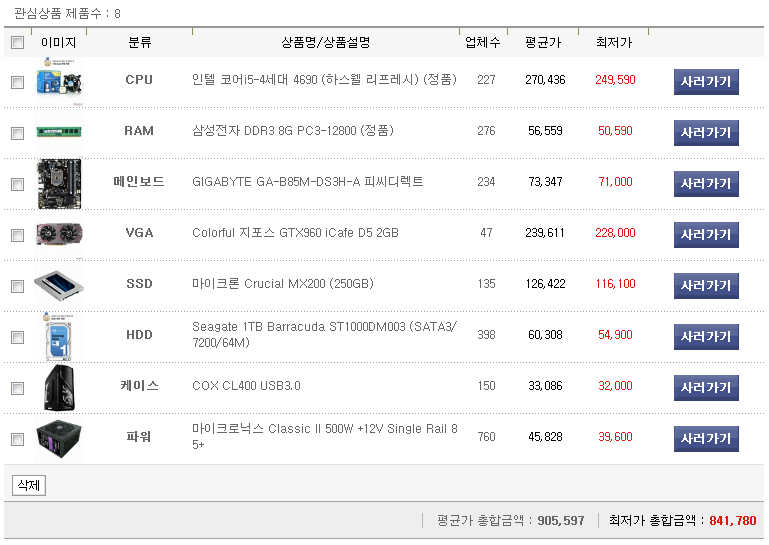Click 메인보드 lowest price 71,000
Viewport: 769px width, 545px height.
click(615, 182)
